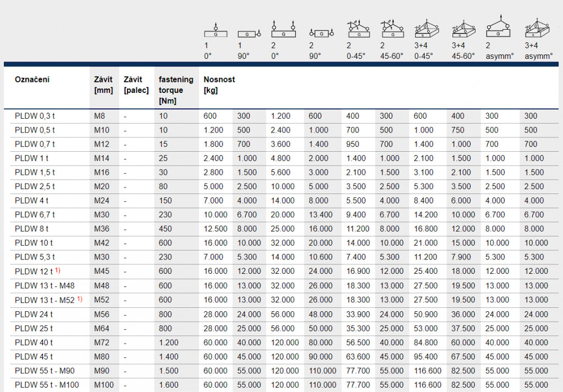Click the Označení column header
Image resolution: width=563 pixels, height=392 pixels.
(x=32, y=80)
